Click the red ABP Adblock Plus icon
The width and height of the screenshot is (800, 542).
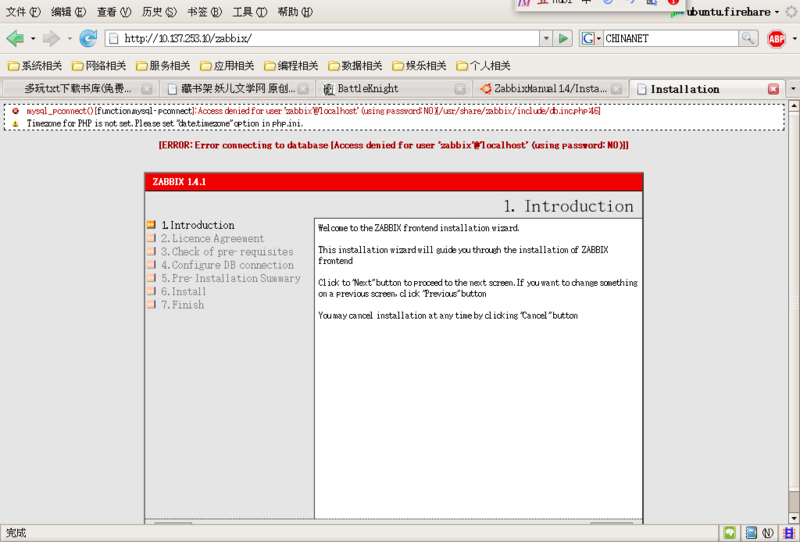click(x=776, y=38)
